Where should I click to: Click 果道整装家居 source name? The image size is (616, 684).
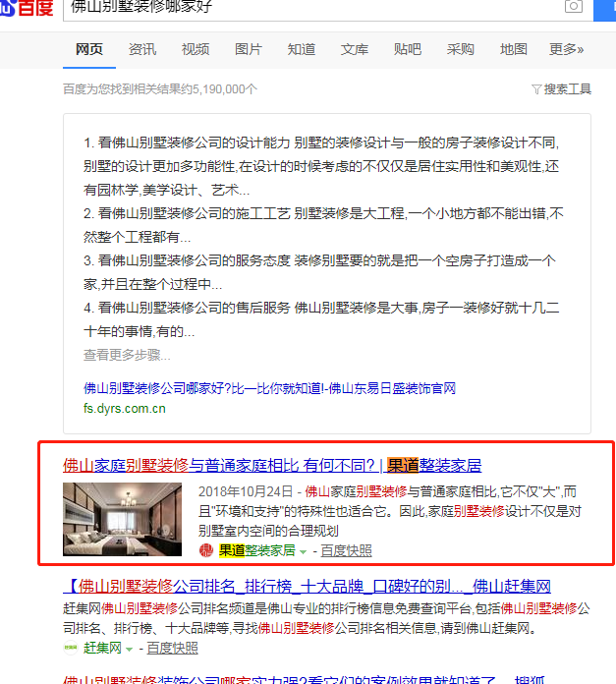(x=256, y=550)
